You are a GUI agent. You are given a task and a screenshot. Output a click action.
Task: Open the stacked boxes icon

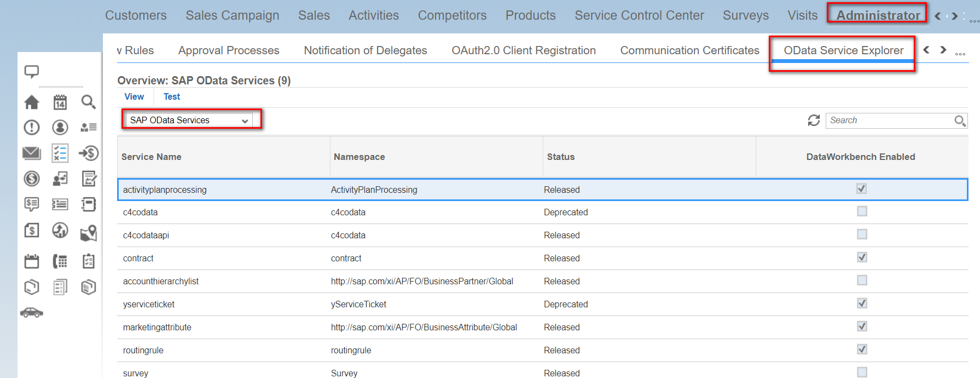[x=89, y=287]
